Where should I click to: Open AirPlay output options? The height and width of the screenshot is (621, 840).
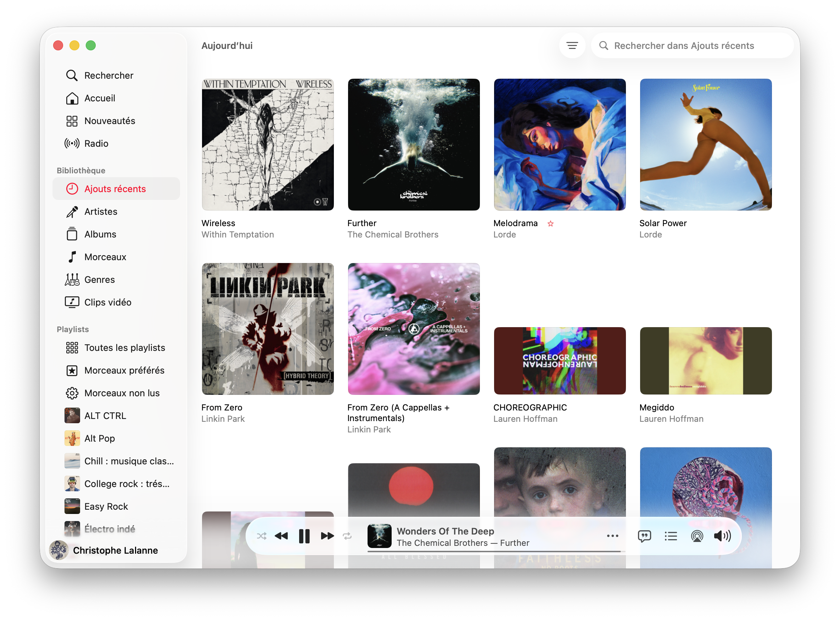(697, 536)
